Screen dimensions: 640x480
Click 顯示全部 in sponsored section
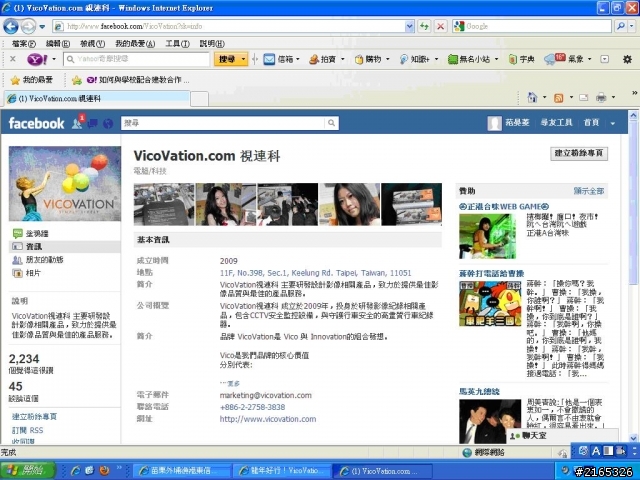tap(589, 191)
